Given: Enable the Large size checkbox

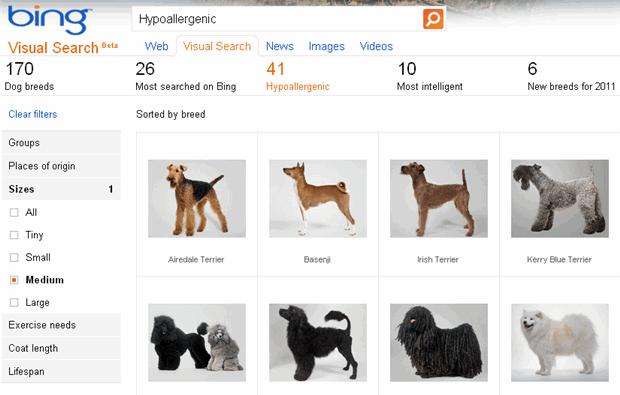Looking at the screenshot, I should tap(14, 302).
